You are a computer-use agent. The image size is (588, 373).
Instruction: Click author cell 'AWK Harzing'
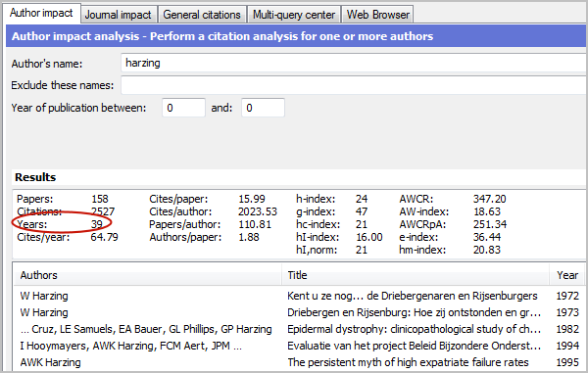(x=50, y=362)
